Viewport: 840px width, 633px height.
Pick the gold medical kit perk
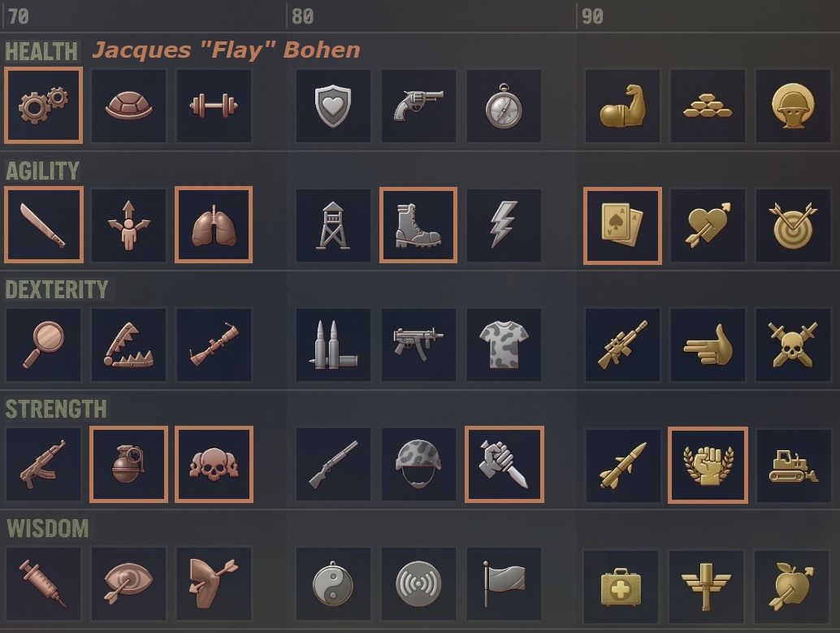pos(621,587)
